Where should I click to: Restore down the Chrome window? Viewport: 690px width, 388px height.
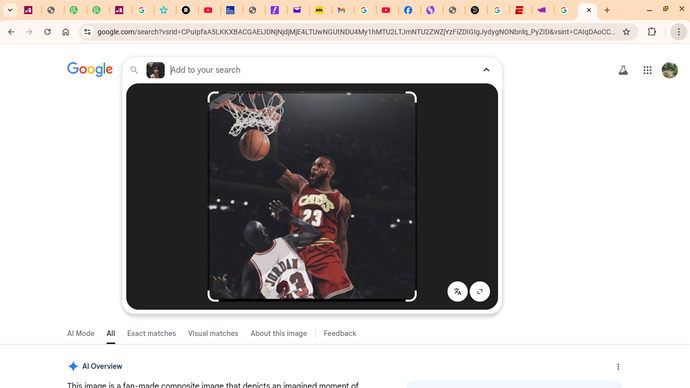click(665, 9)
